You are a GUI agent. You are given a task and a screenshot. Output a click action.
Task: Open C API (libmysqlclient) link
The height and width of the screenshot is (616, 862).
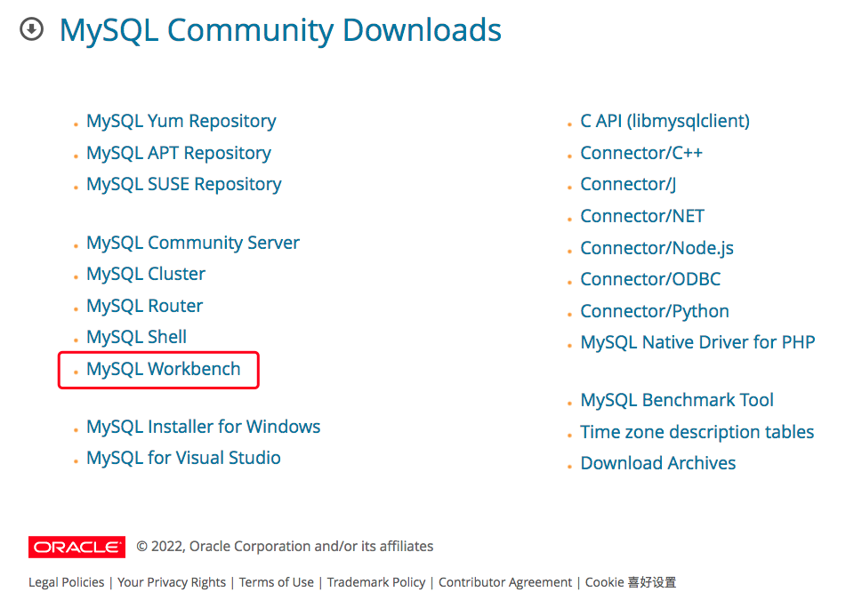point(665,121)
